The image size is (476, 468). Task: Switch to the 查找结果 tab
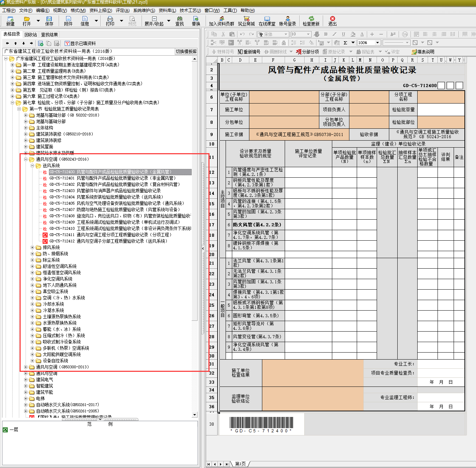pos(49,35)
